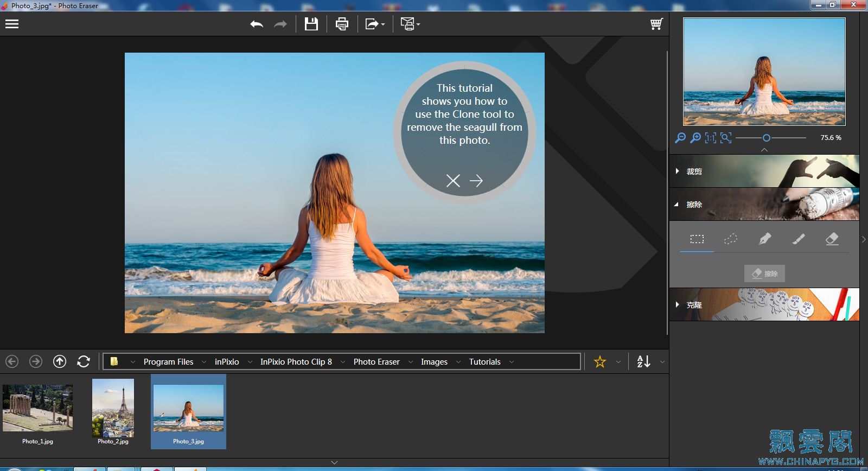Click the share/export icon
Image resolution: width=868 pixels, height=471 pixels.
tap(372, 24)
